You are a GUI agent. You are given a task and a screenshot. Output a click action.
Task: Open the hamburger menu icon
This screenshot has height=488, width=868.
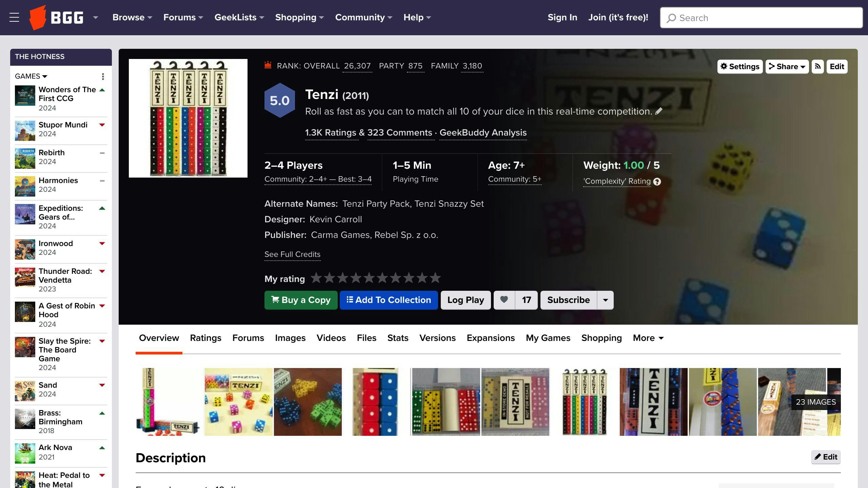[x=14, y=17]
